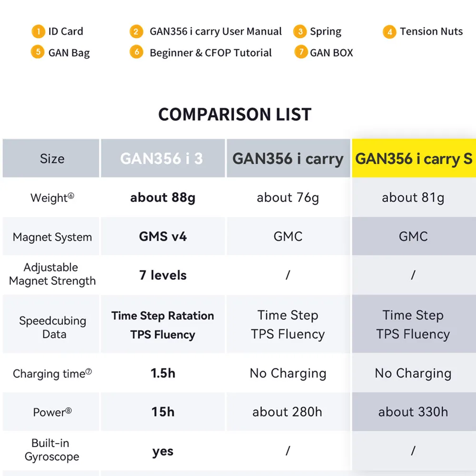The height and width of the screenshot is (476, 476).
Task: Select the GAN356 i 3 column header
Action: [x=162, y=159]
